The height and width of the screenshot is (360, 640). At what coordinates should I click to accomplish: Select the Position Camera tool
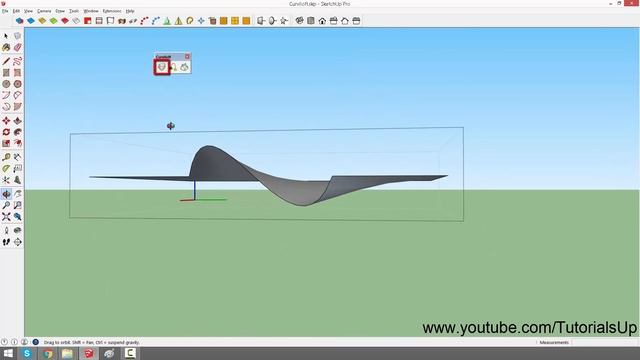click(6, 231)
